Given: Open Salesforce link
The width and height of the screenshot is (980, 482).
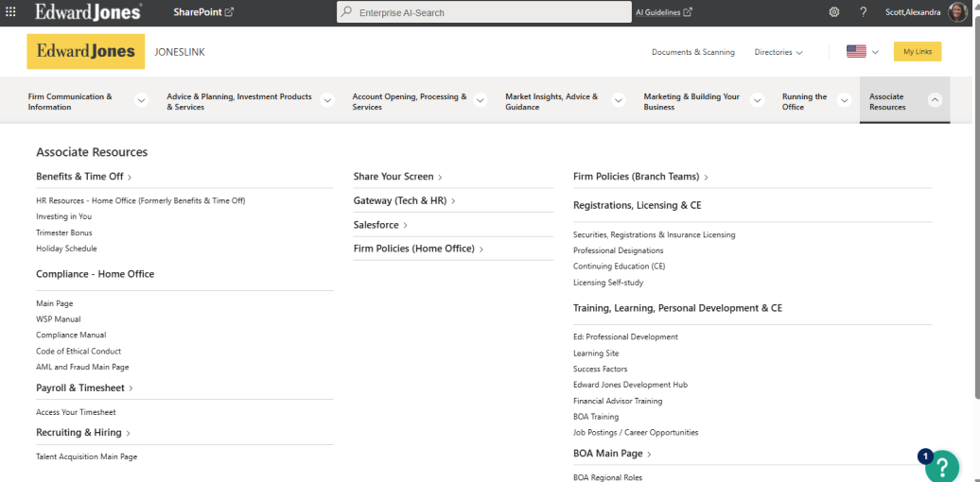Looking at the screenshot, I should pyautogui.click(x=380, y=225).
